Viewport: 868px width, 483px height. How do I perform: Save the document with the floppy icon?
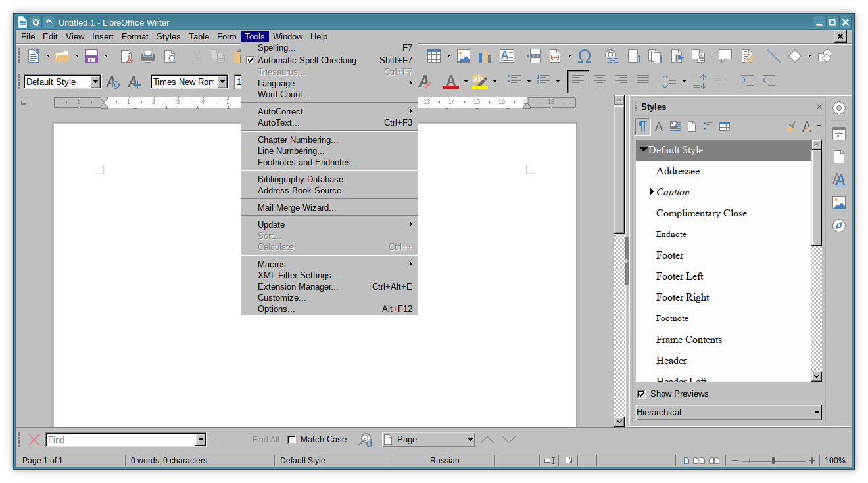point(91,56)
